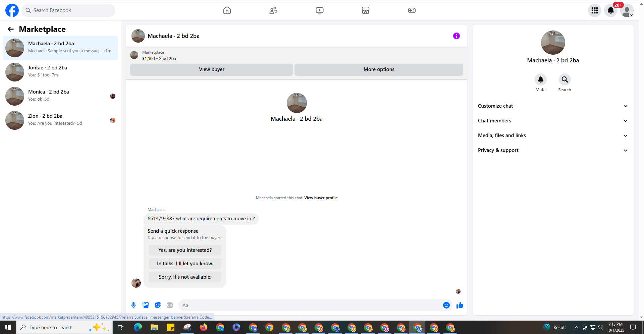
Task: Send quick reply 'Sorry, it's not available.'
Action: click(x=185, y=277)
